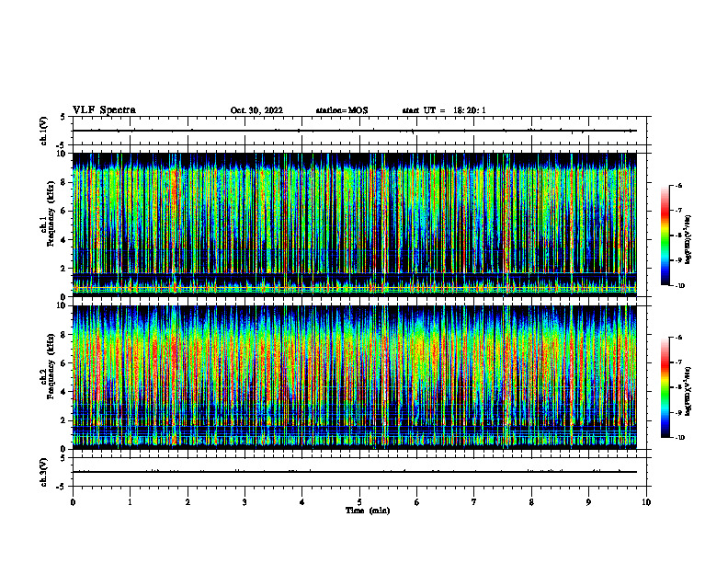
Task: Click inside the ch.2 spectrogram panel
Action: (355, 377)
